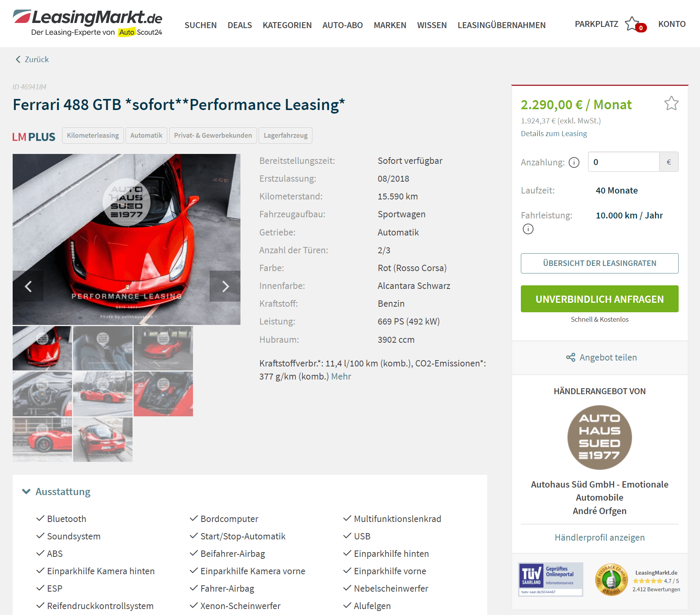Click the Parkplatz star icon with counter
The height and width of the screenshot is (615, 700).
click(635, 24)
